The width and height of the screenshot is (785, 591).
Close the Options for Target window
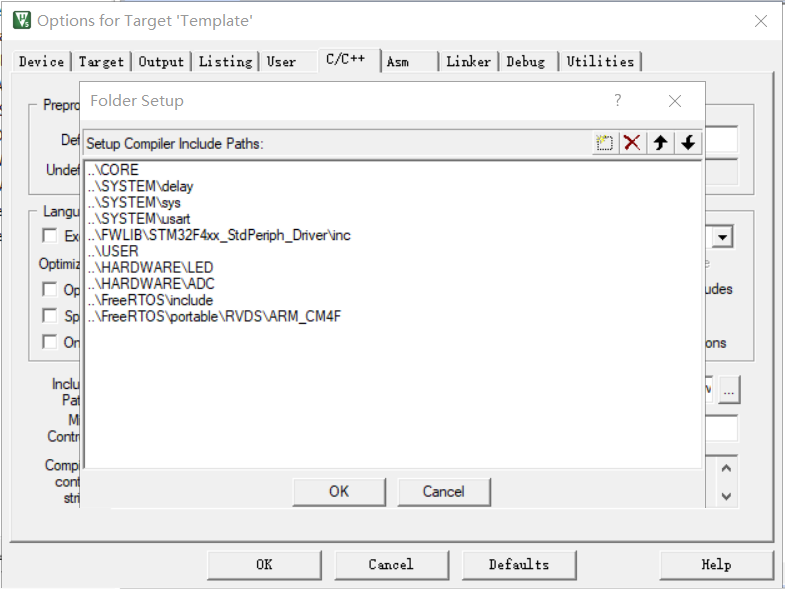(x=761, y=21)
